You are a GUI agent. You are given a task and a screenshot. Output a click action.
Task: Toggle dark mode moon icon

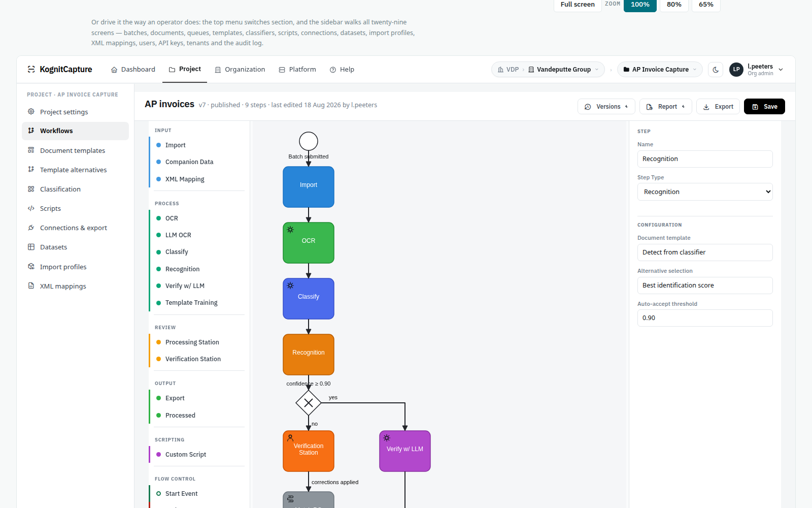716,70
